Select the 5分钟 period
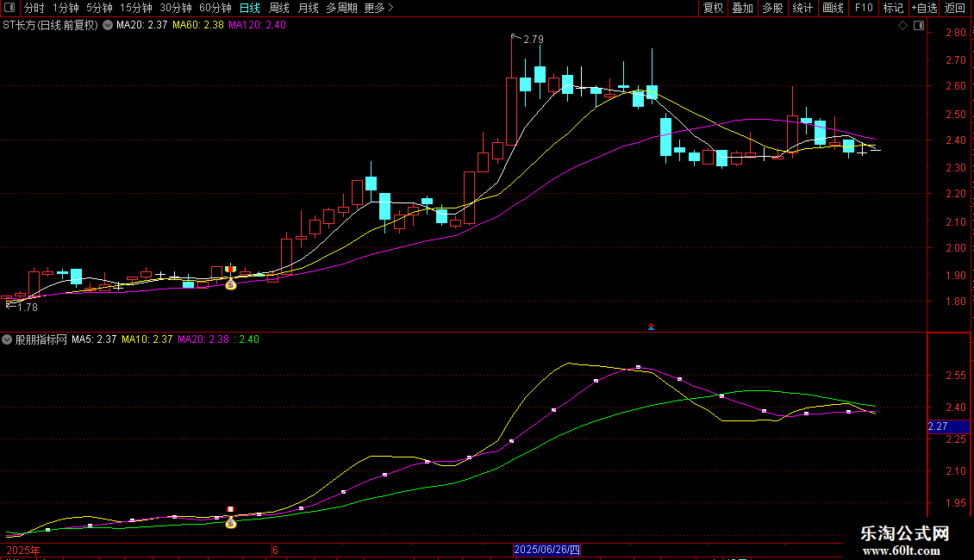 (99, 8)
